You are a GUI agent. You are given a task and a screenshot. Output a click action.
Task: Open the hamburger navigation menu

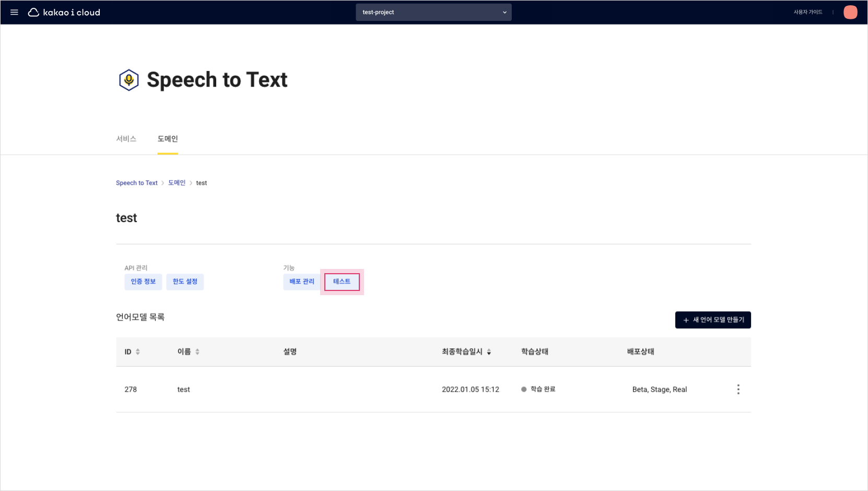(x=14, y=12)
